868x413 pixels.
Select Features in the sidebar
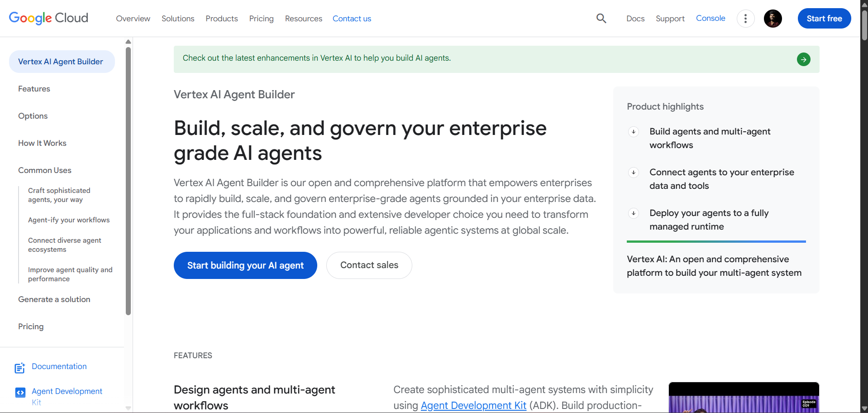click(34, 89)
